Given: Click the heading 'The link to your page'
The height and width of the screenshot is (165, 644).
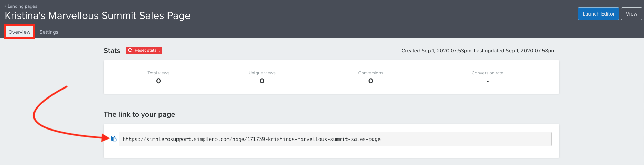Looking at the screenshot, I should [x=140, y=114].
